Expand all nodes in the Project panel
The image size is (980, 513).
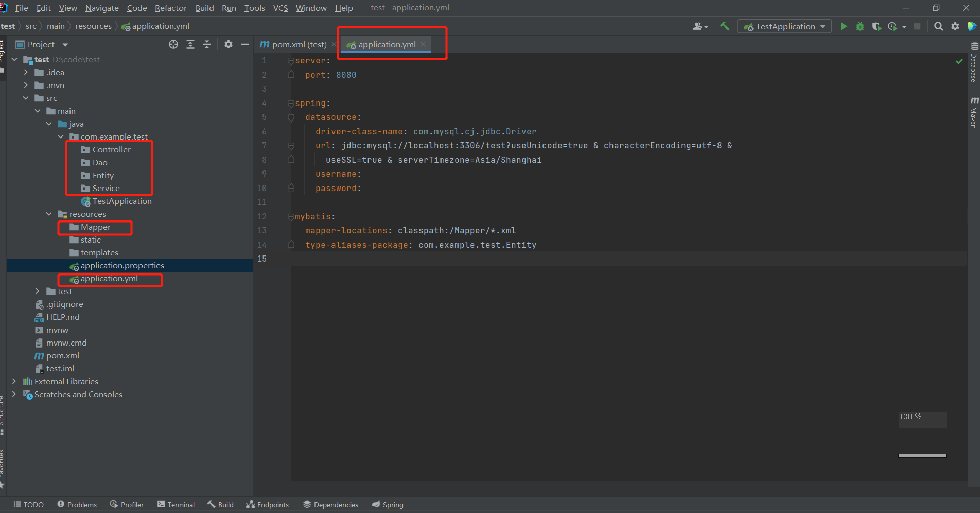190,45
